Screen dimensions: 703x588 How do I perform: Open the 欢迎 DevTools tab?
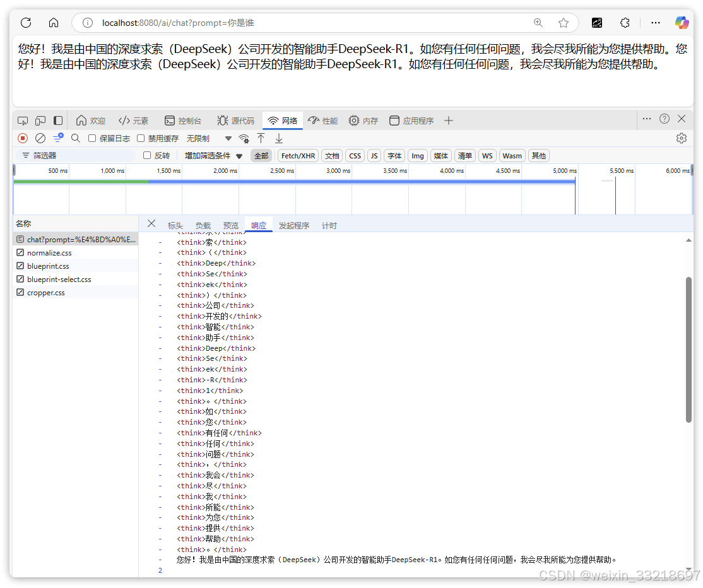coord(91,121)
